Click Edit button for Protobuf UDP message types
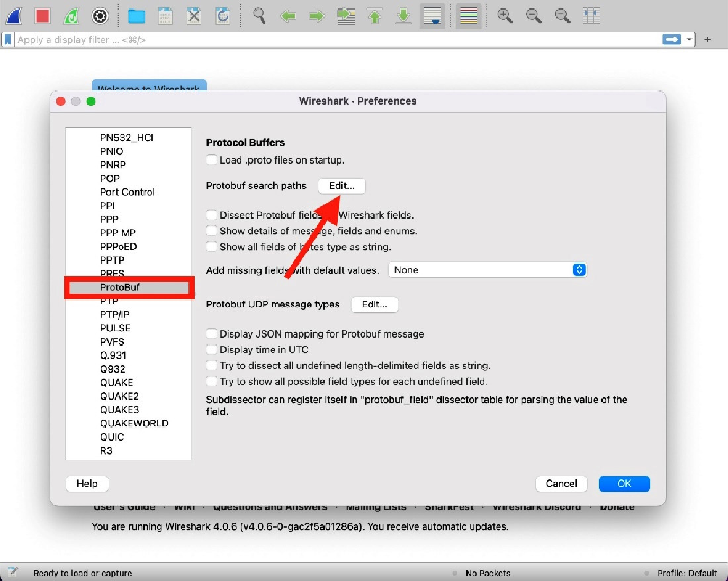 374,304
